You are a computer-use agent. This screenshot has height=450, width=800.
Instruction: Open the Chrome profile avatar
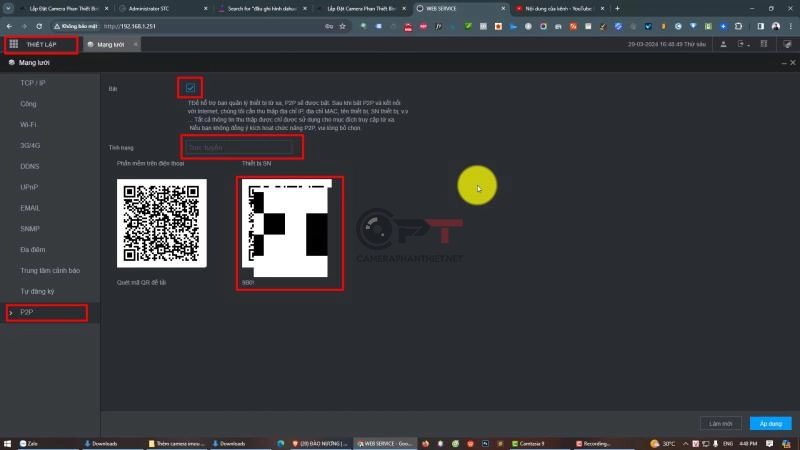pyautogui.click(x=775, y=25)
